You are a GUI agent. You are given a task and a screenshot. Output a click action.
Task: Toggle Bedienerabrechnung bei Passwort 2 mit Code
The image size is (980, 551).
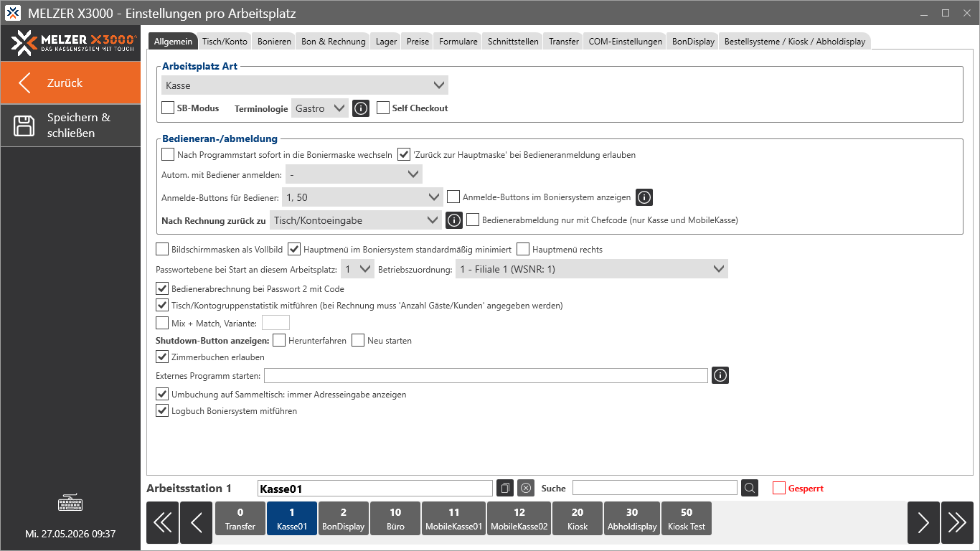point(162,289)
